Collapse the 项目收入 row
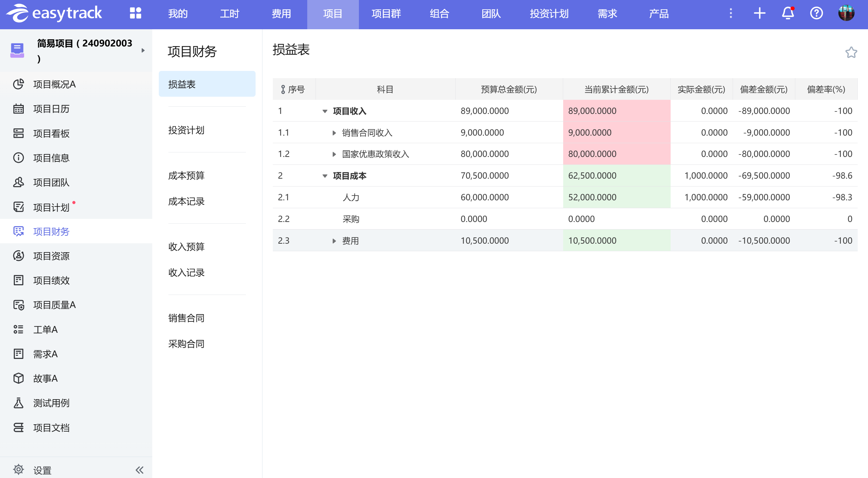 tap(325, 111)
